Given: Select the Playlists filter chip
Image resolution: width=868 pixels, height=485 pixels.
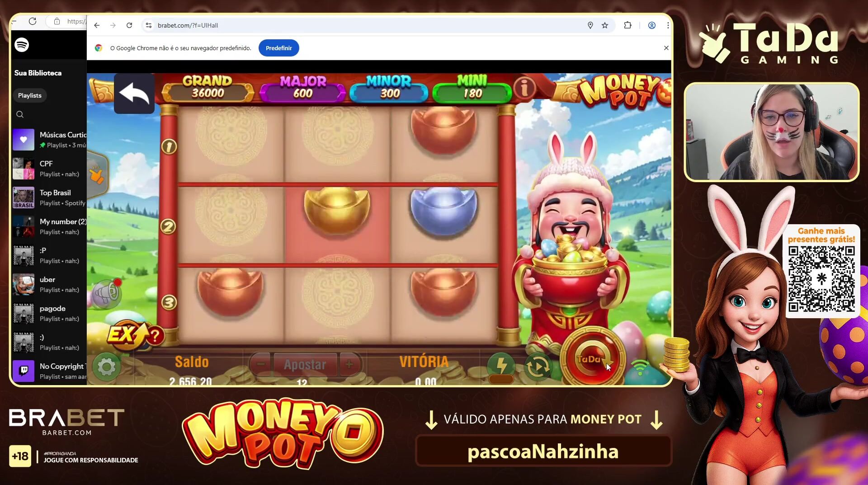Looking at the screenshot, I should [x=30, y=95].
